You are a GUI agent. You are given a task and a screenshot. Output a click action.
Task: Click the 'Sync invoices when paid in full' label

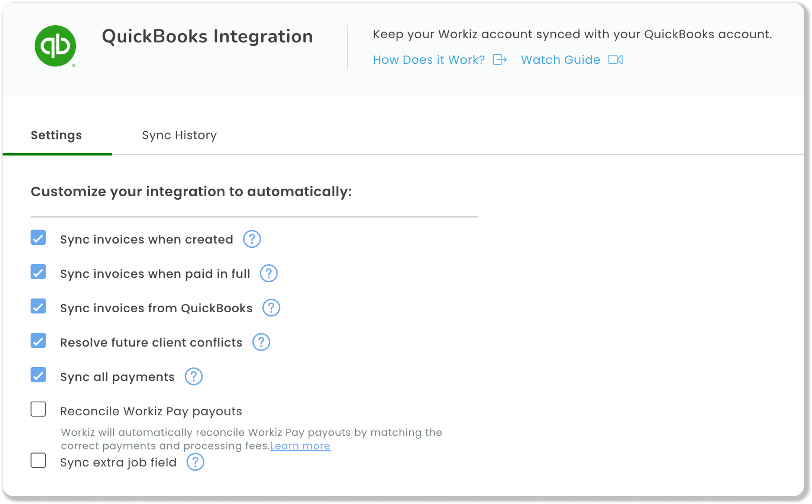pos(155,274)
